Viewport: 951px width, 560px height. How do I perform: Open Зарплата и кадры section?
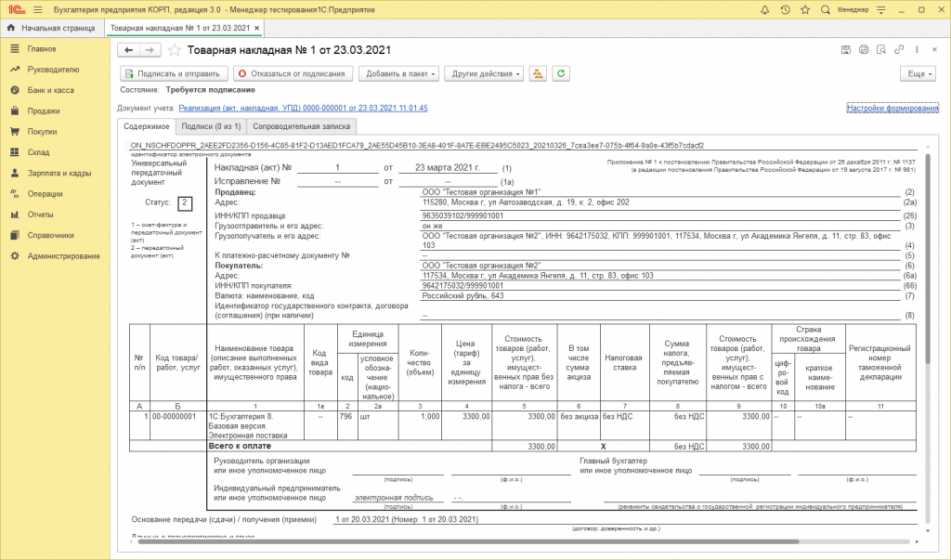[59, 173]
